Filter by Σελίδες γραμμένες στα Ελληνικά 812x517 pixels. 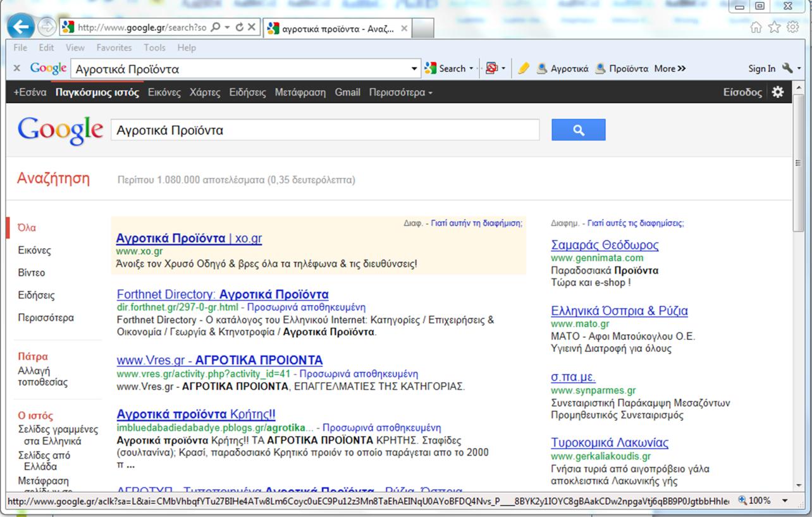[x=58, y=435]
